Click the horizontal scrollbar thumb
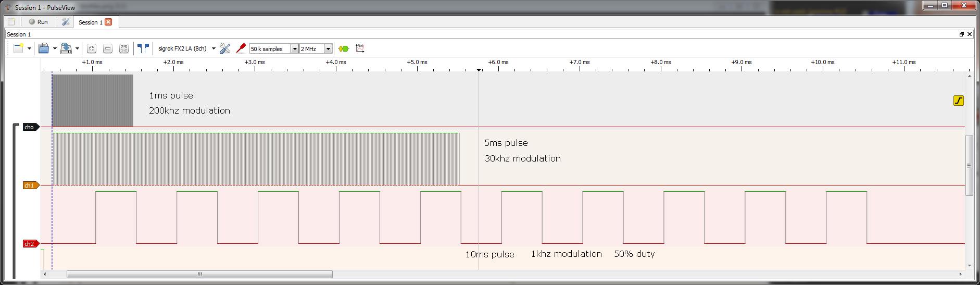This screenshot has height=285, width=980. click(199, 274)
